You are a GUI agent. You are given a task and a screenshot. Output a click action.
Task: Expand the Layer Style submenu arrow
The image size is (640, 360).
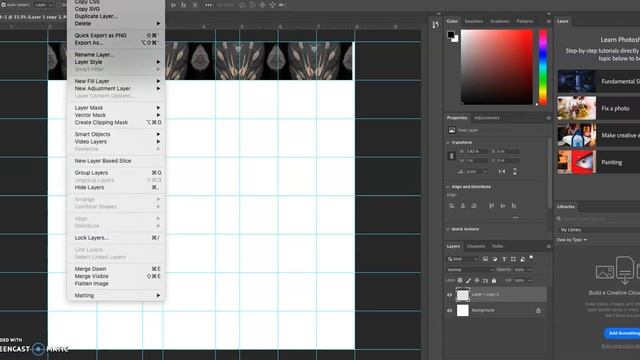158,62
